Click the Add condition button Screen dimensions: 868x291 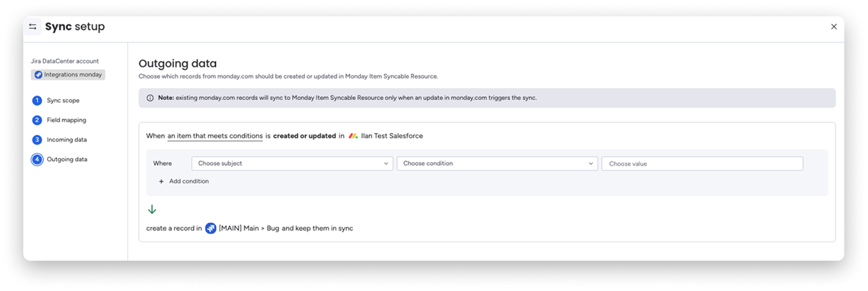point(184,181)
